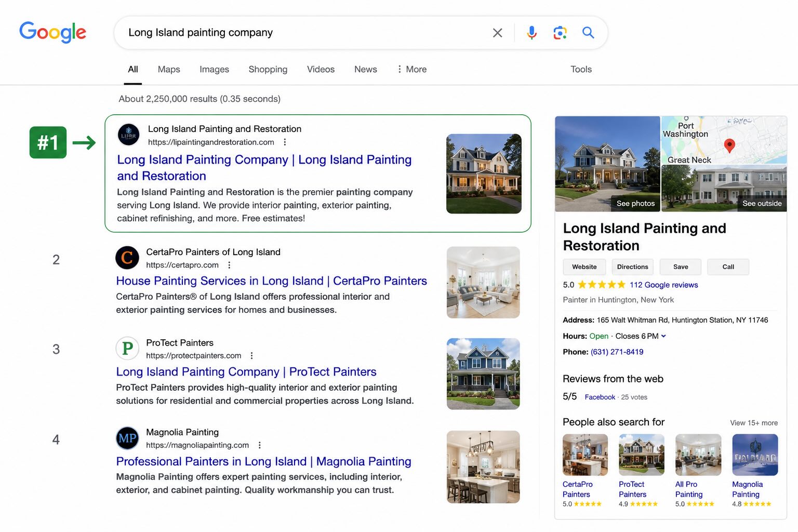The image size is (798, 532).
Task: Click the Website button in knowledge panel
Action: coord(584,267)
